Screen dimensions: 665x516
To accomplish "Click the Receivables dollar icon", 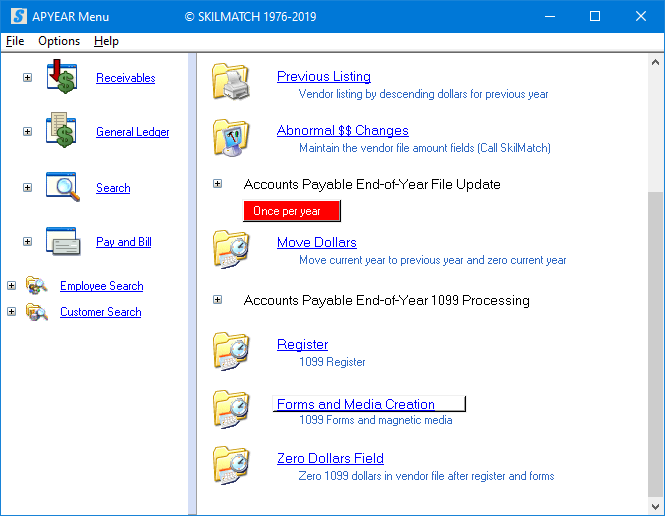I will pyautogui.click(x=62, y=78).
